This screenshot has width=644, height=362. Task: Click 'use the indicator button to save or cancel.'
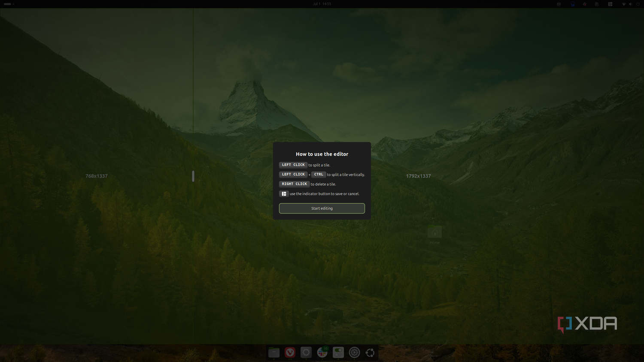coord(325,194)
